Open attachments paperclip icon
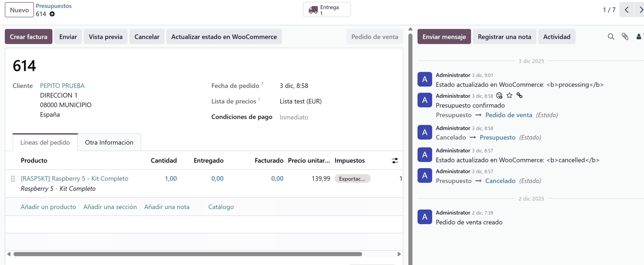The image size is (644, 265). tap(625, 37)
